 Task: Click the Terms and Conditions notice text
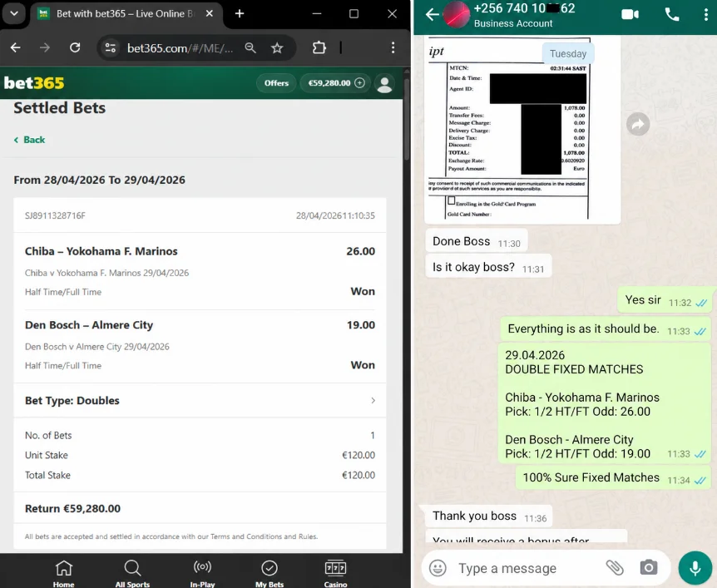point(171,536)
